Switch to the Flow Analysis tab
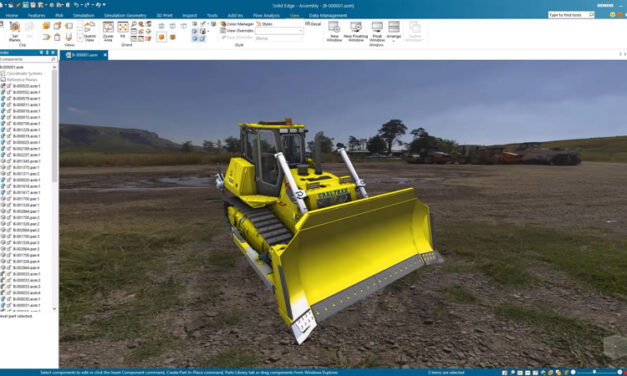The height and width of the screenshot is (376, 627). pyautogui.click(x=266, y=15)
